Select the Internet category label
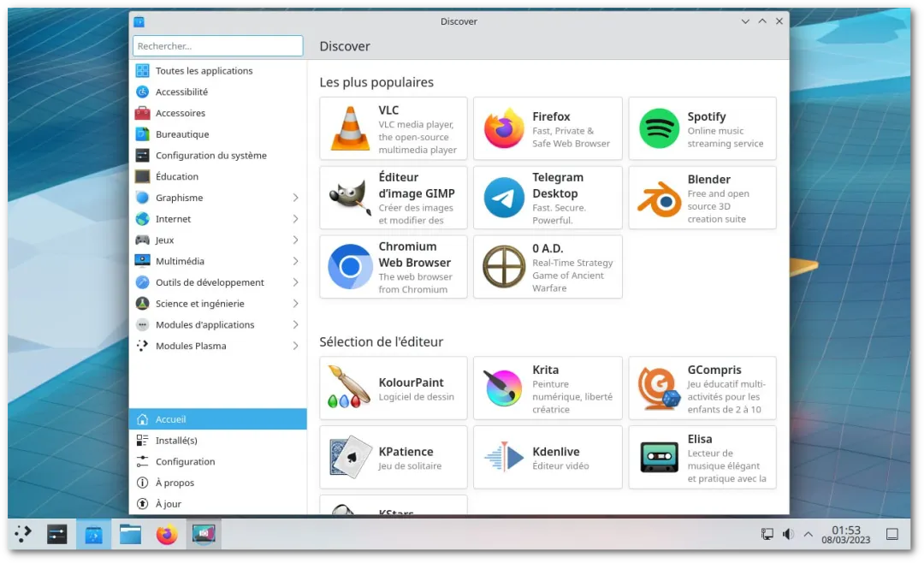Image resolution: width=924 pixels, height=563 pixels. (x=173, y=219)
